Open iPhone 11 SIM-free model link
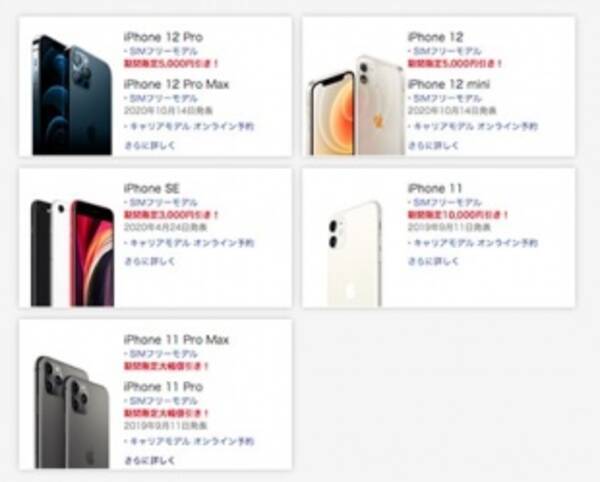 point(447,202)
